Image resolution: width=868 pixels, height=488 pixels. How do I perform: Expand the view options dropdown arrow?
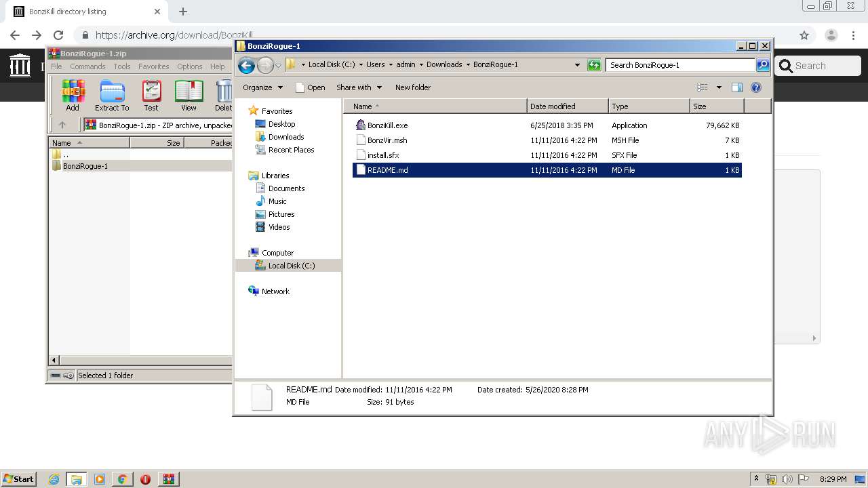719,87
